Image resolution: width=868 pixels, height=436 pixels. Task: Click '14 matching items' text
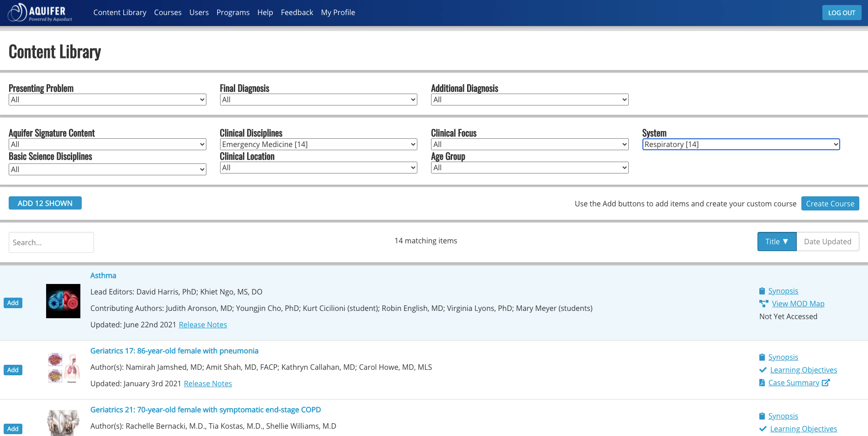pos(426,241)
